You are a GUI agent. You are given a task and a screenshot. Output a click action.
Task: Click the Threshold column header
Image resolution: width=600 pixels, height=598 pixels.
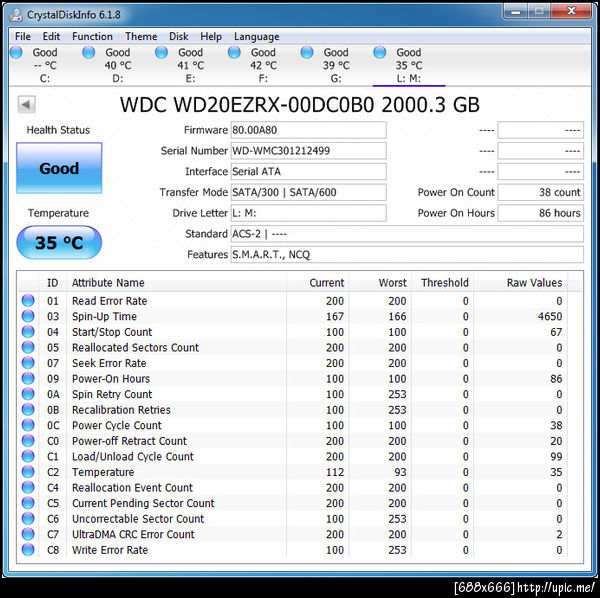(442, 283)
